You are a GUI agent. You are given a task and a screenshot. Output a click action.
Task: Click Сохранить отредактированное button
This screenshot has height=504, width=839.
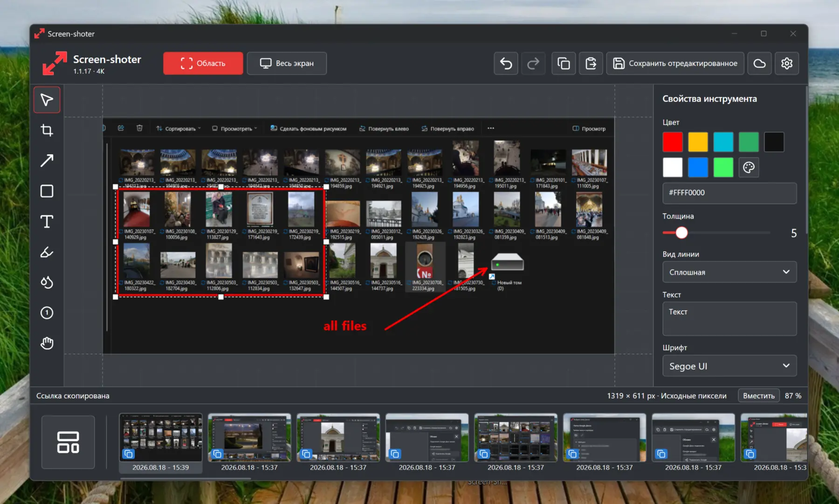pyautogui.click(x=675, y=63)
